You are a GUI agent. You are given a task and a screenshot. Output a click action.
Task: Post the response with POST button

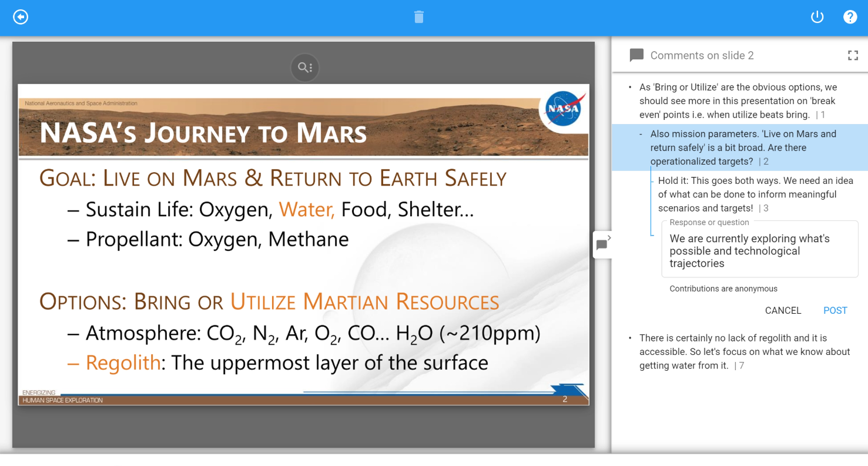pos(835,310)
